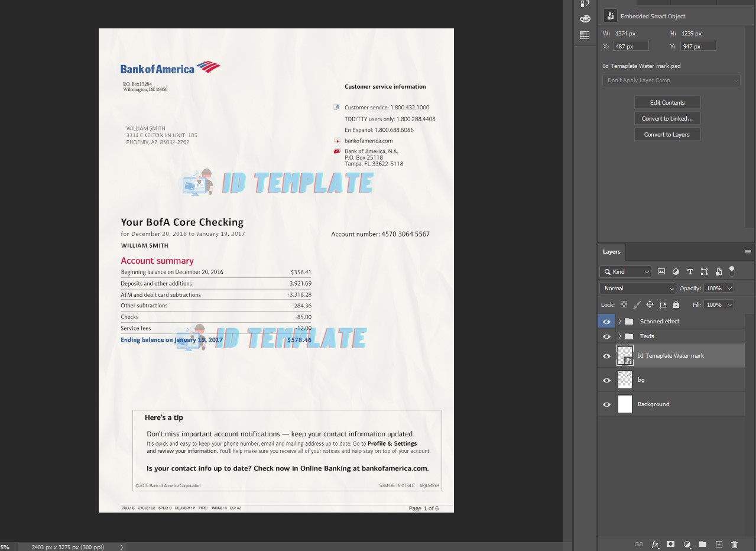This screenshot has width=756, height=551.
Task: Click the Convert to Layers button
Action: tap(667, 134)
